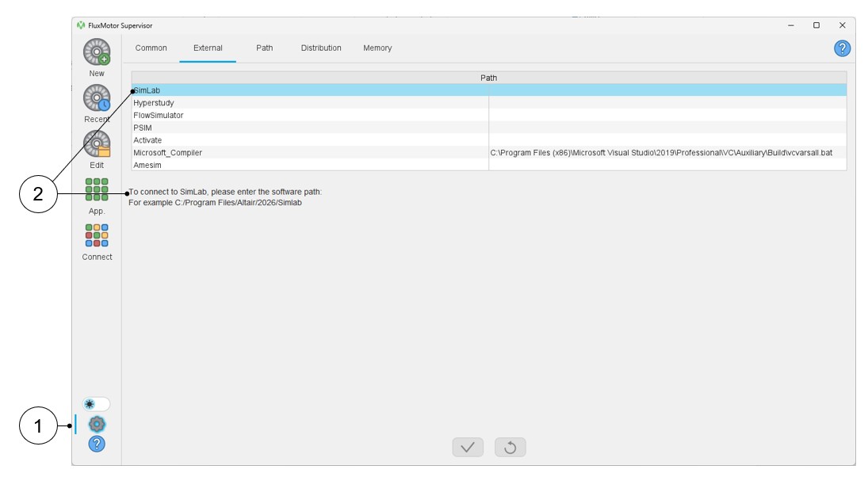Click the vcvarsall.bat path cell
Screen dimensions: 868x477
tap(667, 153)
